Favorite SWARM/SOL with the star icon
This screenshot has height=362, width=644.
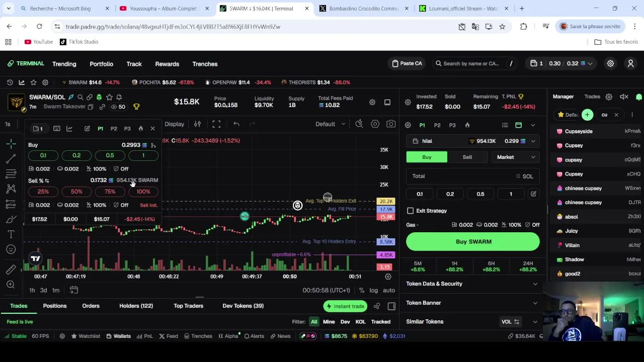coord(109,97)
